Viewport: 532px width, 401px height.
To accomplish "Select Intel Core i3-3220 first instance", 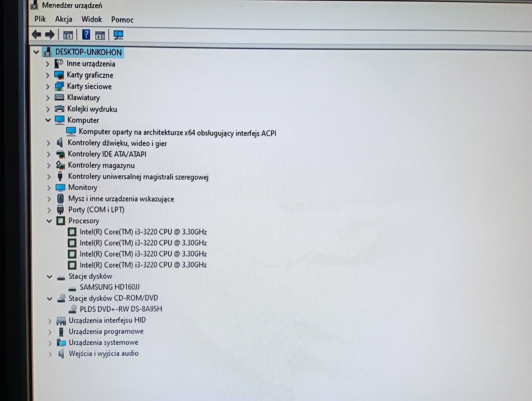I will click(x=143, y=232).
